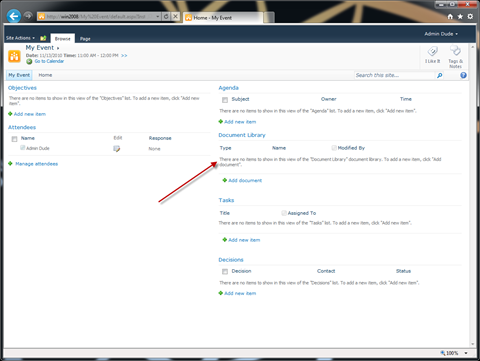The height and width of the screenshot is (361, 480).
Task: Click the browser Forward arrow button
Action: [28, 16]
